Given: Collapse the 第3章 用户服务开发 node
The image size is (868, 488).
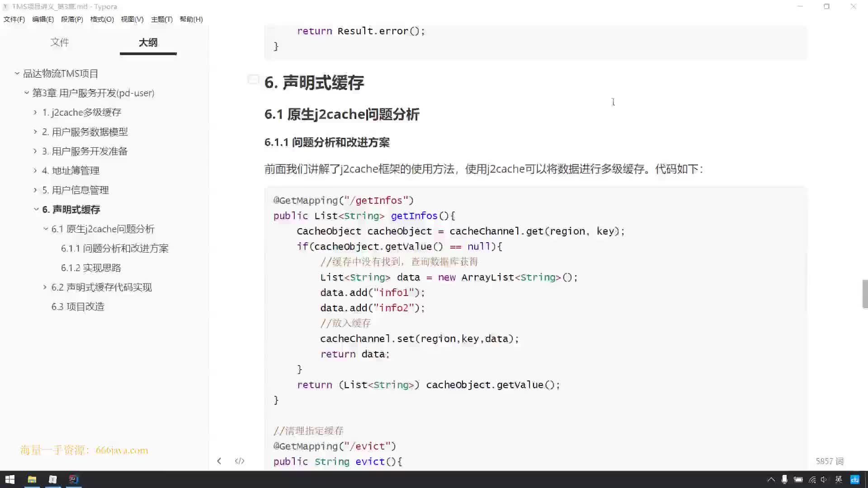Looking at the screenshot, I should tap(26, 93).
